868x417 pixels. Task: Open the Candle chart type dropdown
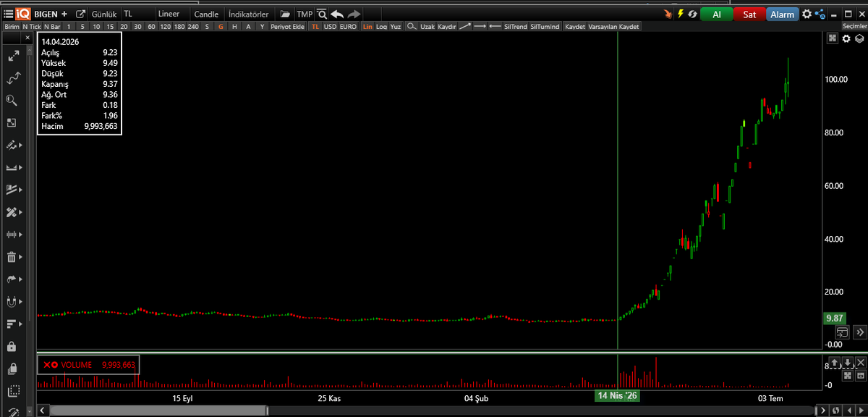point(207,14)
